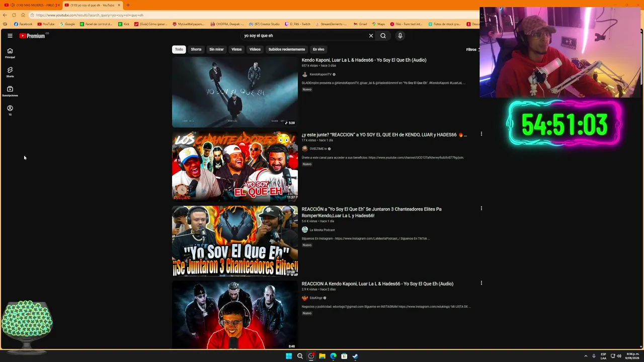Open Steam from the taskbar

click(355, 356)
